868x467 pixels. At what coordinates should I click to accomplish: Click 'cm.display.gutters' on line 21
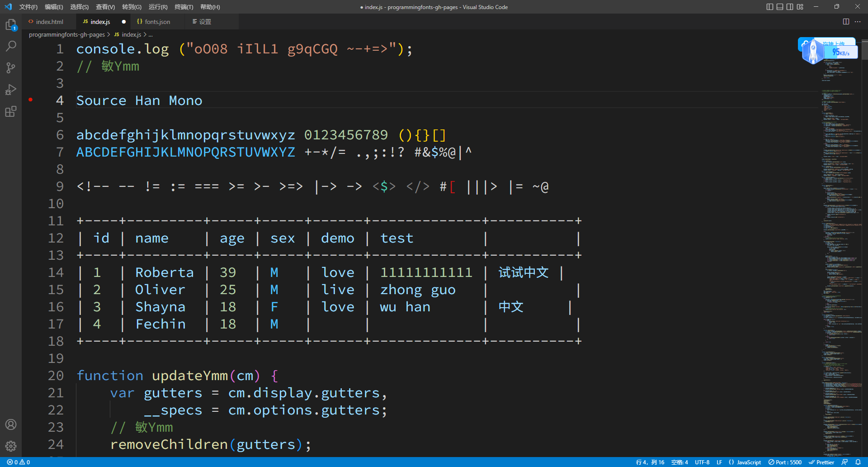pyautogui.click(x=304, y=393)
